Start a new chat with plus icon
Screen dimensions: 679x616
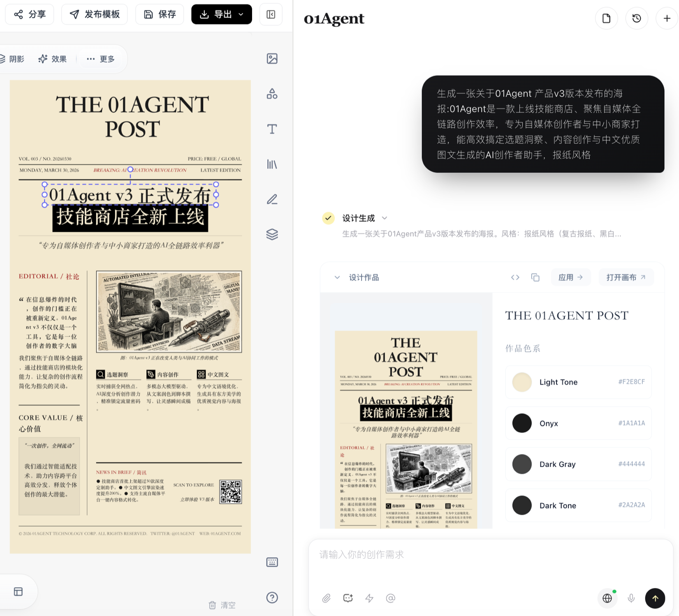click(x=667, y=18)
